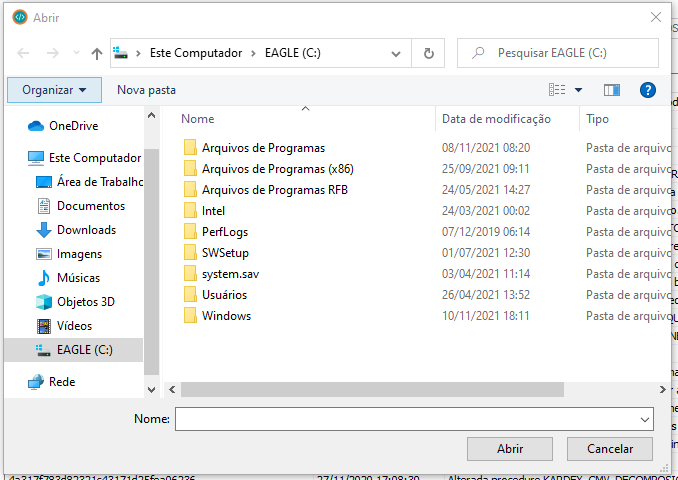Click the Up one level arrow

(x=97, y=53)
